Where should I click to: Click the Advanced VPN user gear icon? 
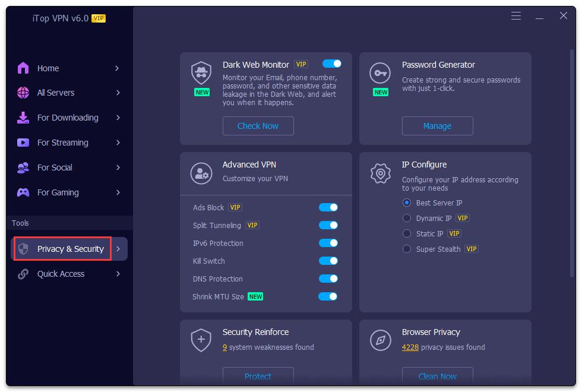[201, 173]
